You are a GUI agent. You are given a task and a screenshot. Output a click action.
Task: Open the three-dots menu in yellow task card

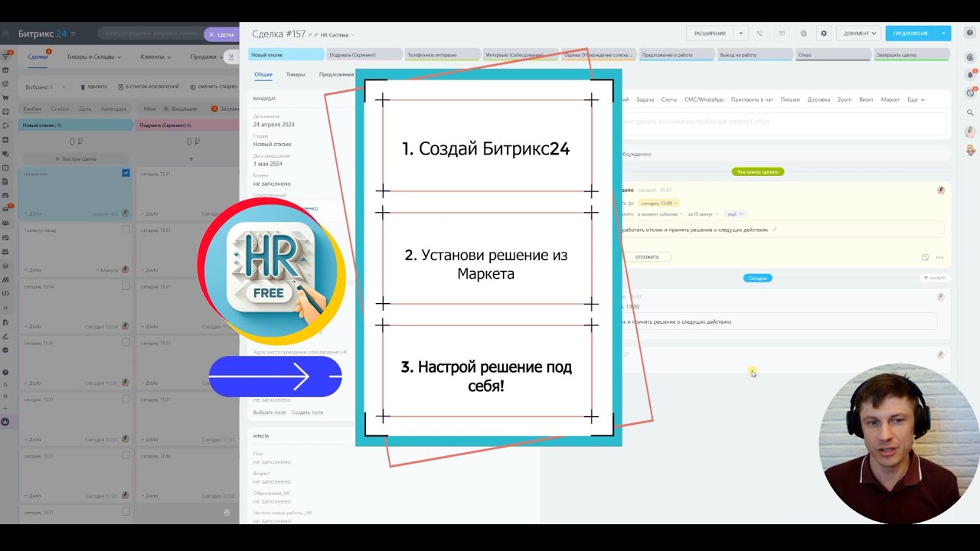click(x=939, y=257)
